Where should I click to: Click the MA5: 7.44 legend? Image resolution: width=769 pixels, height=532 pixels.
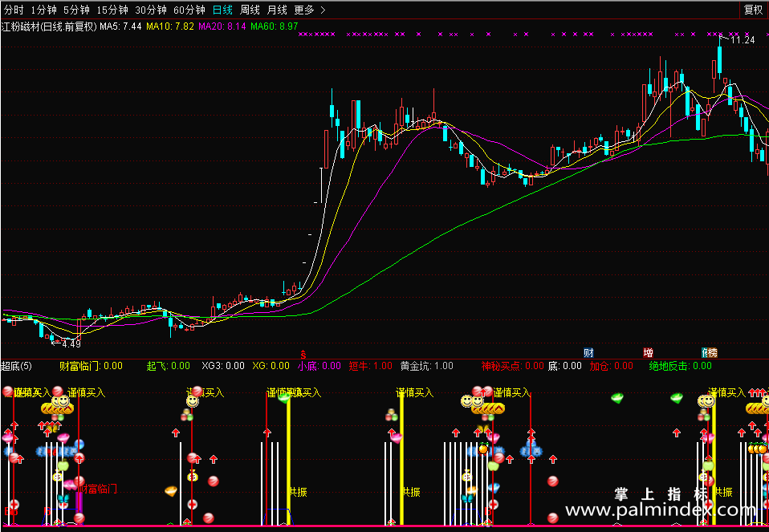pyautogui.click(x=120, y=26)
